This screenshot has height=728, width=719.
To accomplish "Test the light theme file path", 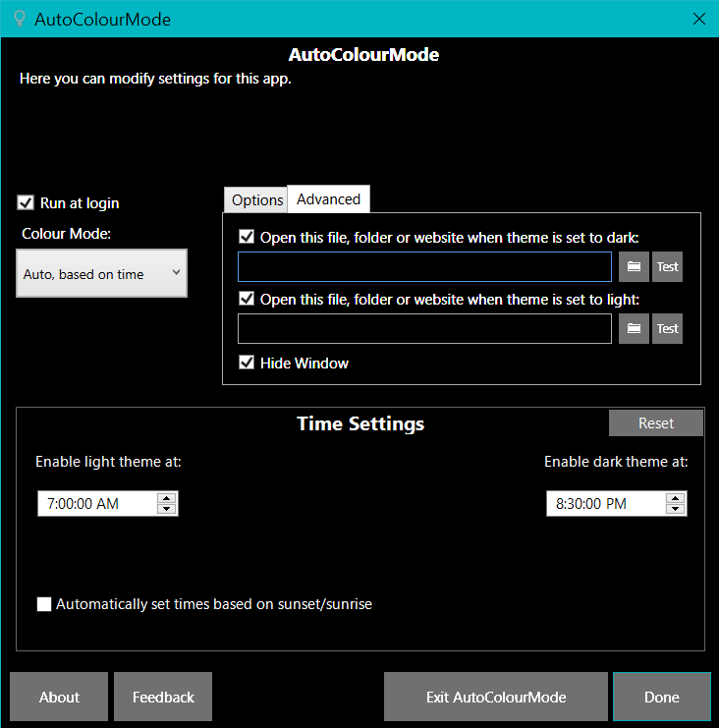I will tap(668, 329).
